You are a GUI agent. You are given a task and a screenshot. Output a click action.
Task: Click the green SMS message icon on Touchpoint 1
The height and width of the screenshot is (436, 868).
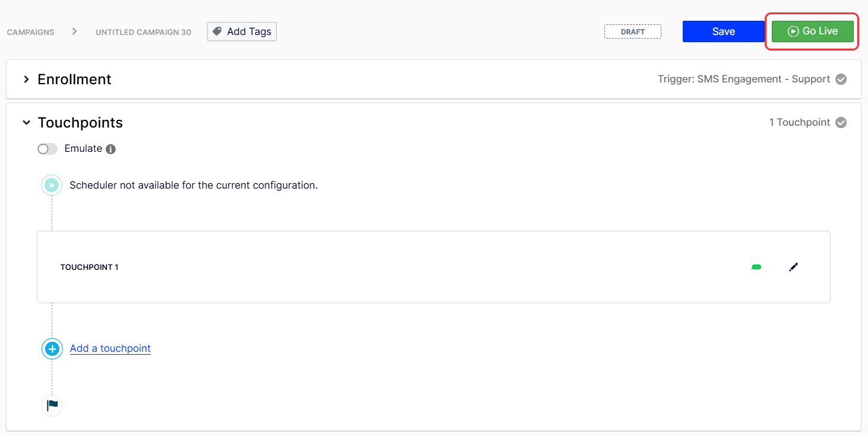(756, 268)
